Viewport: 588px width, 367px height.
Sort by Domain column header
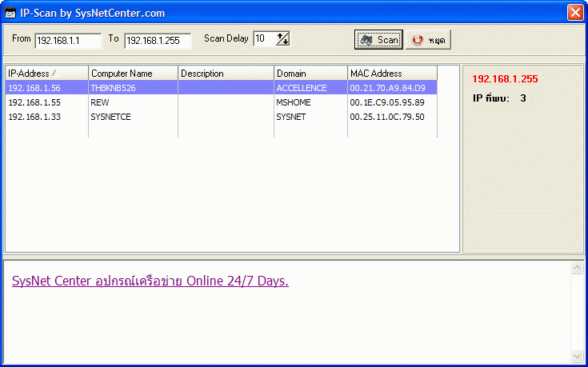click(x=310, y=74)
